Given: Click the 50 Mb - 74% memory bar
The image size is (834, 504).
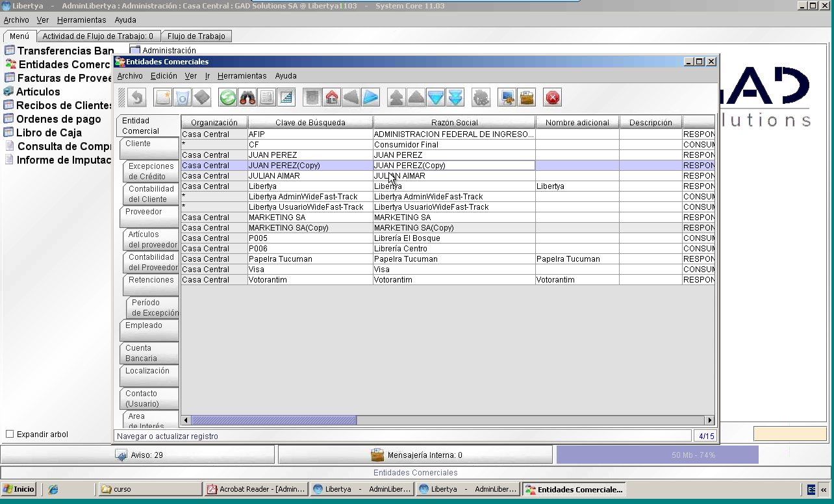Looking at the screenshot, I should point(657,455).
